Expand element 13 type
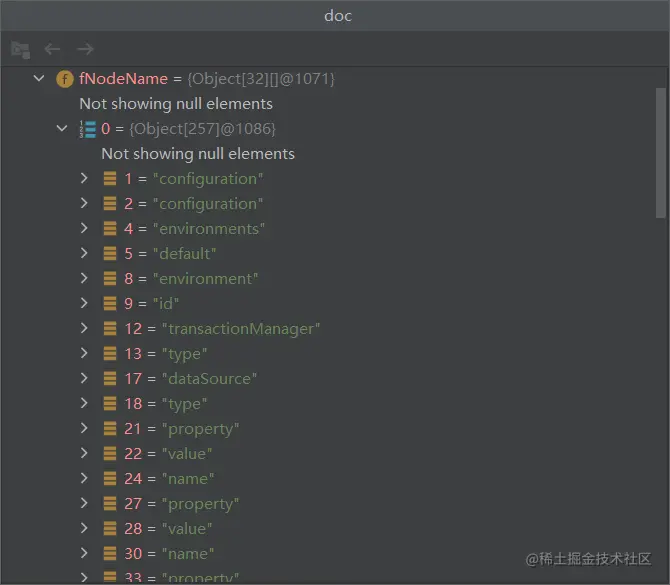This screenshot has width=670, height=585. [x=84, y=353]
